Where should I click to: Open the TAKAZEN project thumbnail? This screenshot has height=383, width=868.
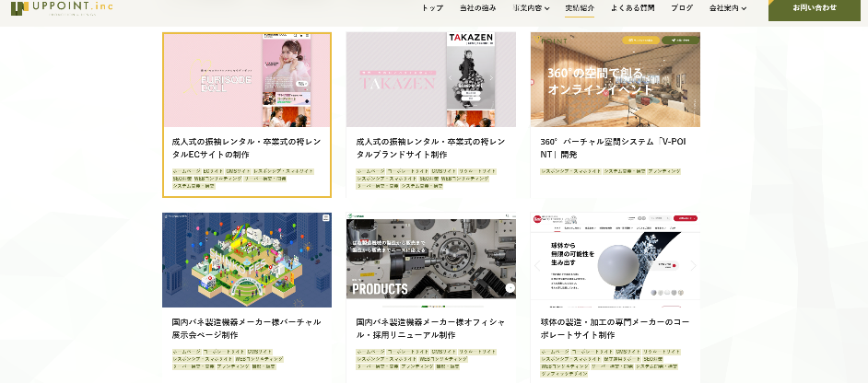(430, 80)
